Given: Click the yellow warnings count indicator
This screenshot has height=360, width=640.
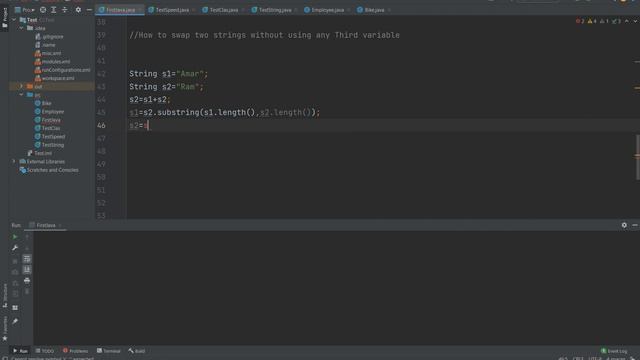Looking at the screenshot, I should [x=592, y=21].
